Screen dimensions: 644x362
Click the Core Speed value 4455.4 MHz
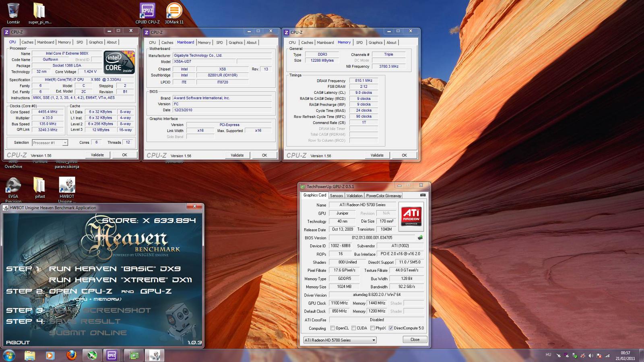pos(48,112)
